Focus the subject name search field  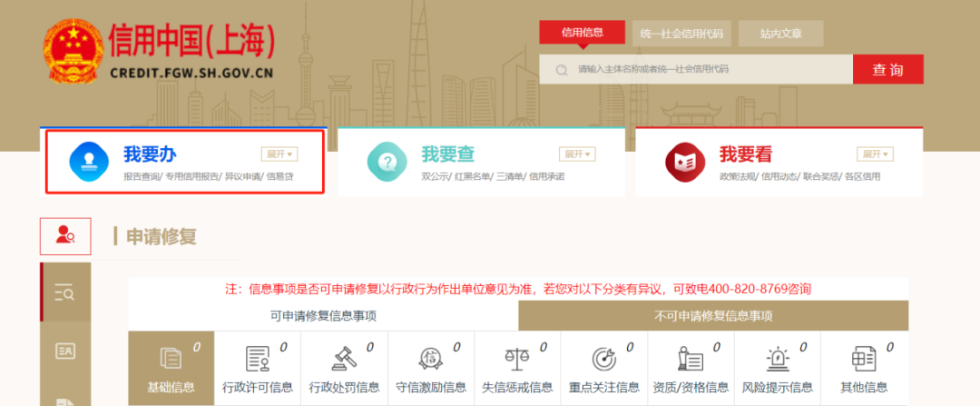click(696, 69)
